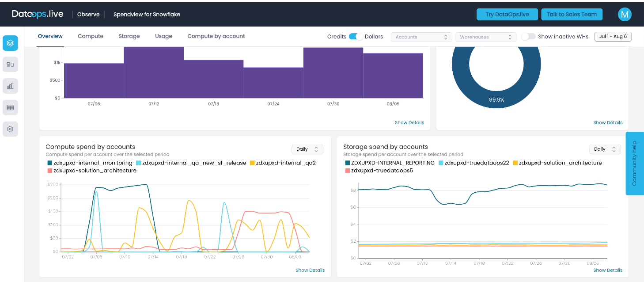
Task: Switch to Compute by account tab
Action: tap(216, 36)
